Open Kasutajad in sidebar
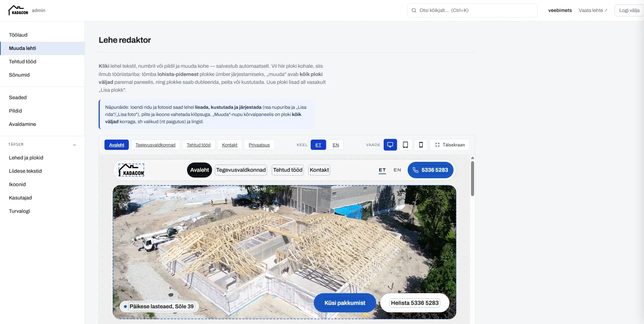644x324 pixels. 42,198
